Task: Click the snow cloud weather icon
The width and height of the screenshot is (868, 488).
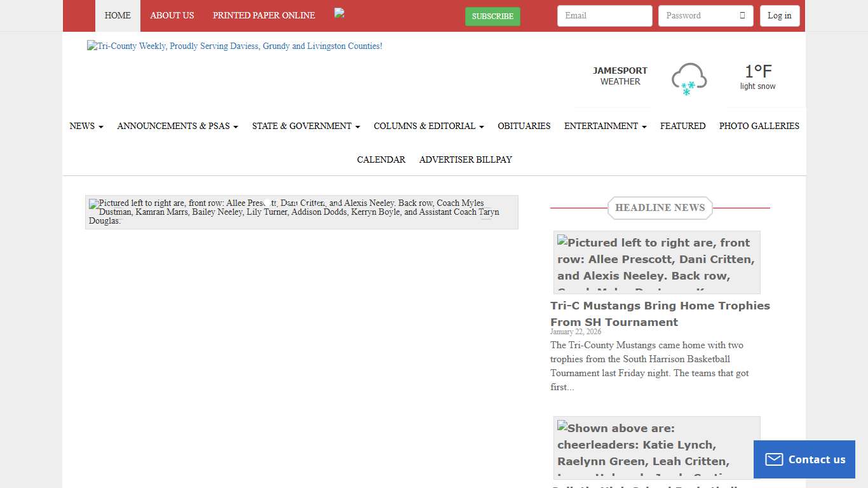Action: (689, 79)
